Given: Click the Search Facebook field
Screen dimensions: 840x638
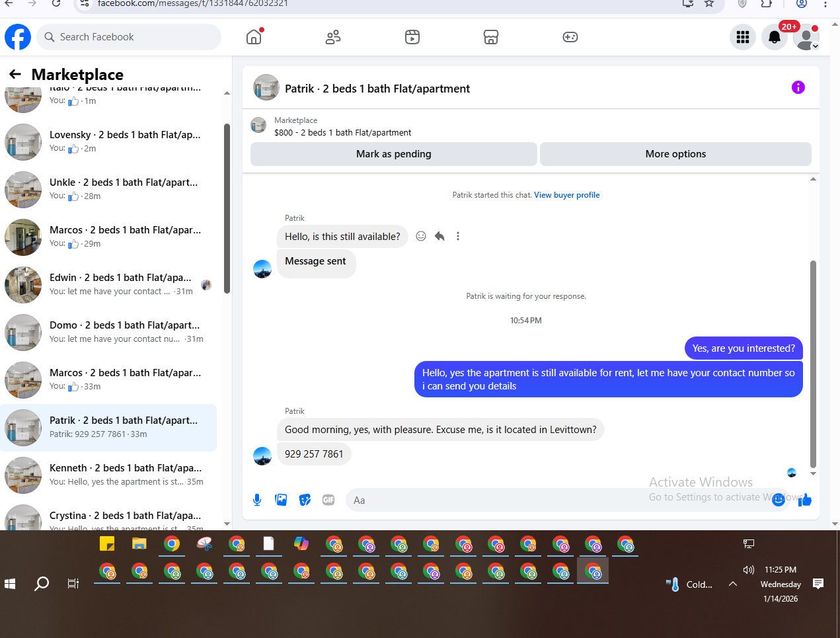Looking at the screenshot, I should coord(129,37).
